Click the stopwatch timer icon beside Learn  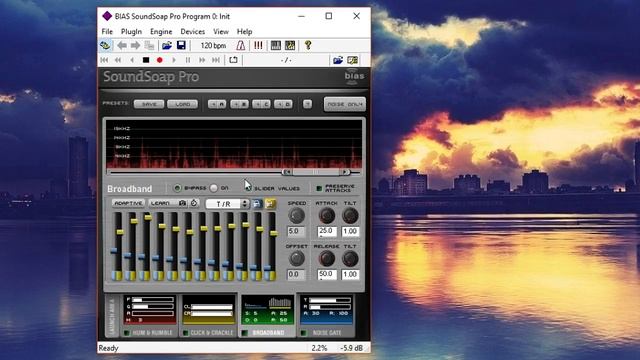[x=194, y=203]
